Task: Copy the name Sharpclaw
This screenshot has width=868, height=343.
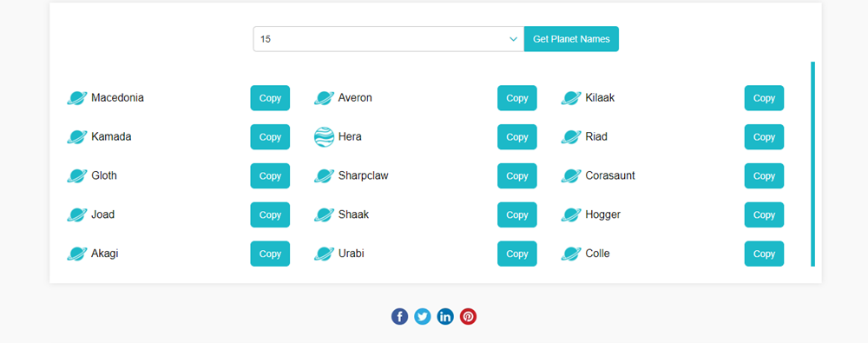Action: coord(517,175)
